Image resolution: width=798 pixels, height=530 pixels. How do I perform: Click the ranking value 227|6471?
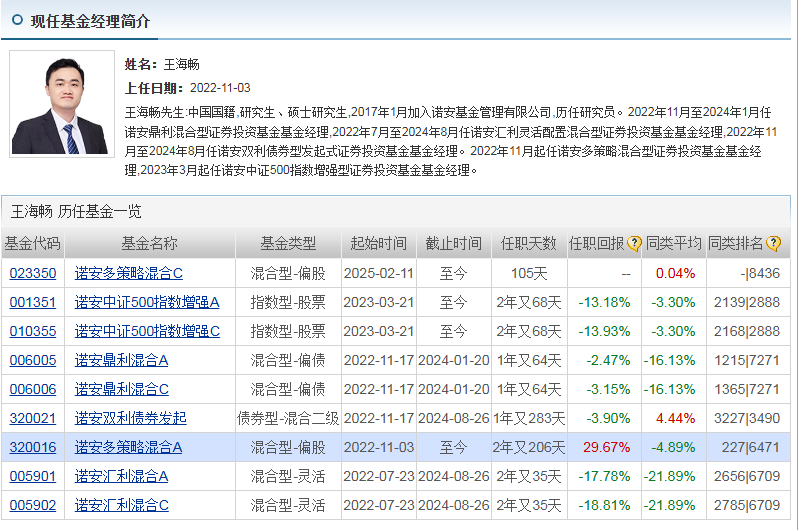click(751, 448)
